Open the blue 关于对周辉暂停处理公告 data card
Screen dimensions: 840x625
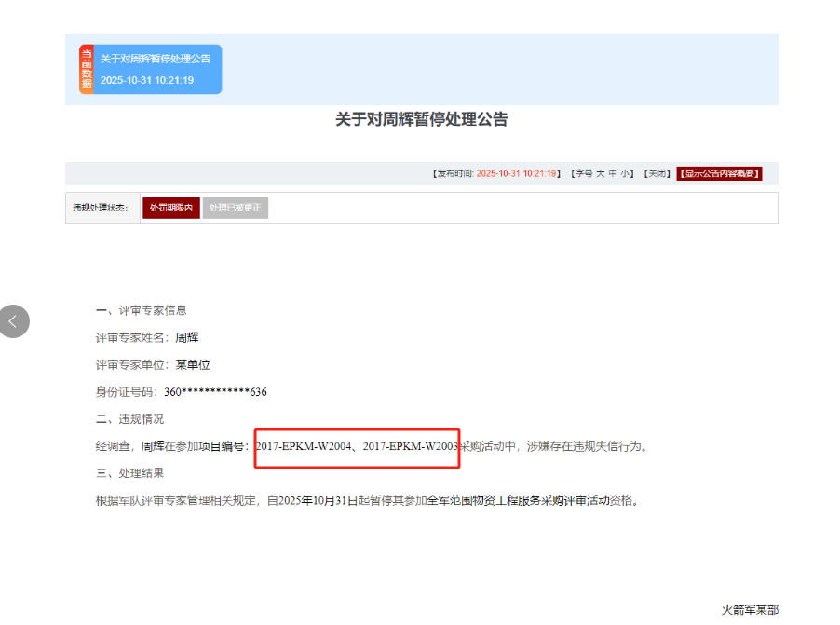pos(156,59)
